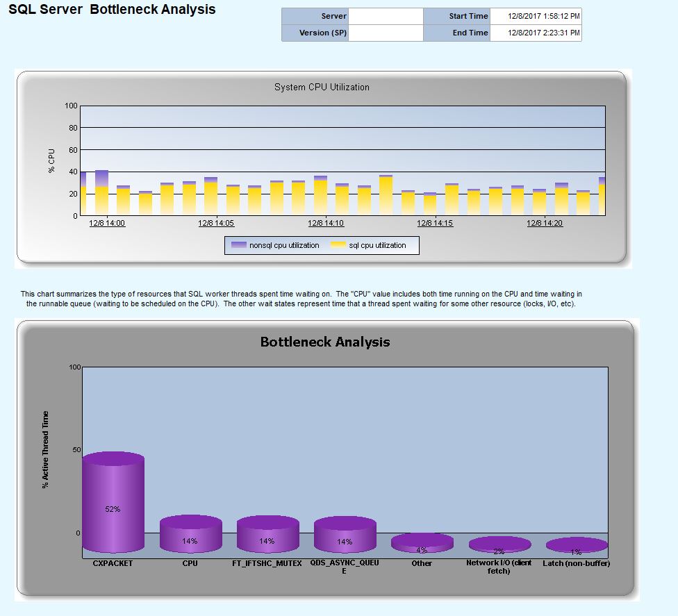Follow the 12/8 14:05 time link
Screen dimensions: 678x616
click(216, 223)
